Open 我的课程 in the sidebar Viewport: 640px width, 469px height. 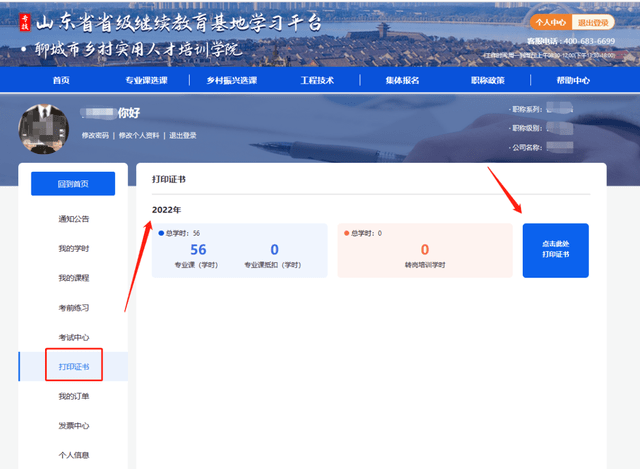pos(73,278)
